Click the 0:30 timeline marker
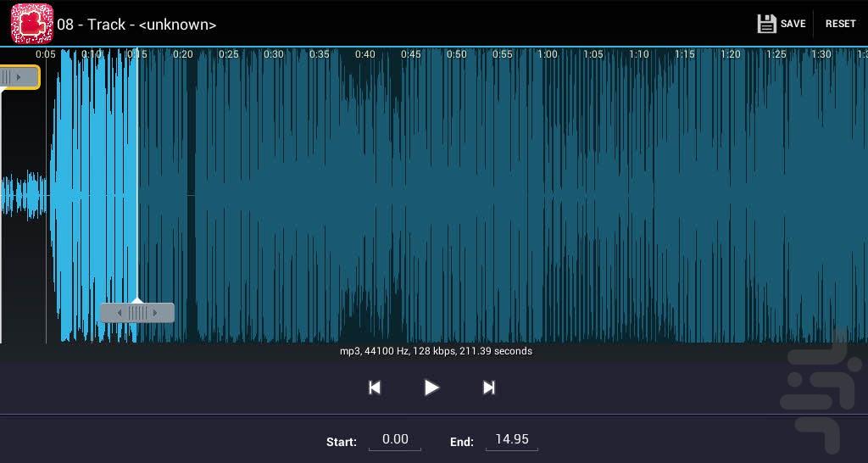 click(274, 54)
